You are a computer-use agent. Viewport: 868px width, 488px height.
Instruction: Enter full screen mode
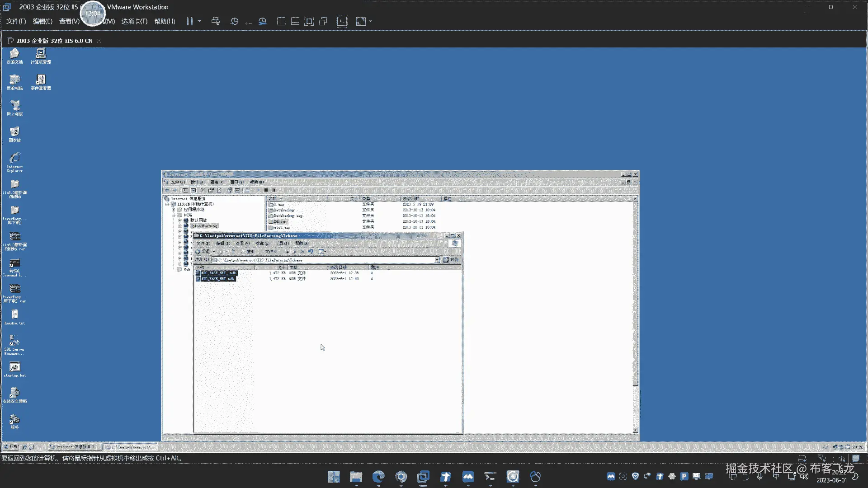pyautogui.click(x=309, y=21)
